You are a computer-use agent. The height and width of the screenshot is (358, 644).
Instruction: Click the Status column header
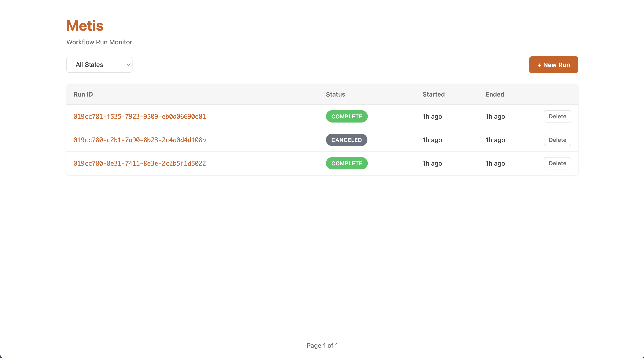[x=335, y=95]
